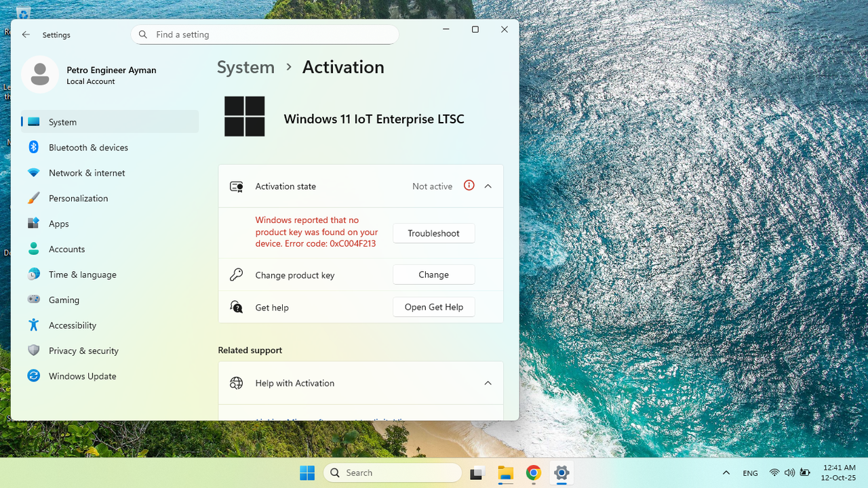Click the Activation state certificate icon
This screenshot has height=488, width=868.
tap(236, 186)
